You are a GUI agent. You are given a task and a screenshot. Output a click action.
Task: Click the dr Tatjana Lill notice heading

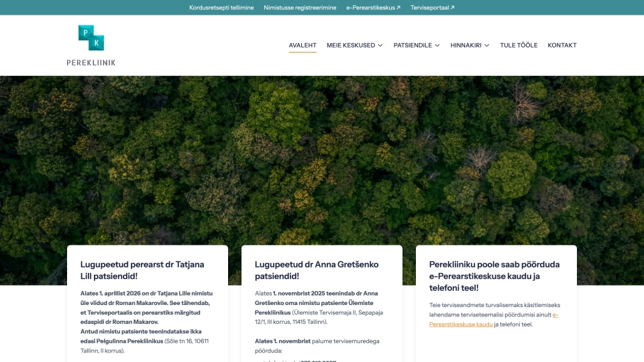pyautogui.click(x=142, y=270)
